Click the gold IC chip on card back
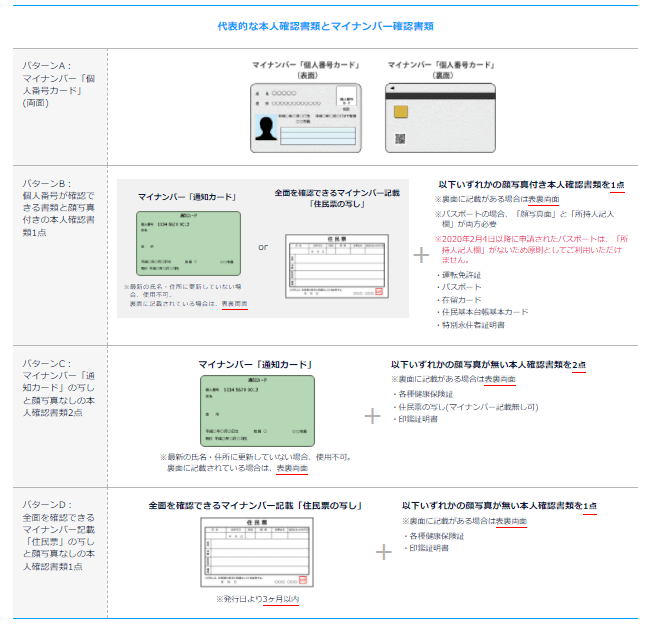The height and width of the screenshot is (625, 651). pyautogui.click(x=401, y=112)
